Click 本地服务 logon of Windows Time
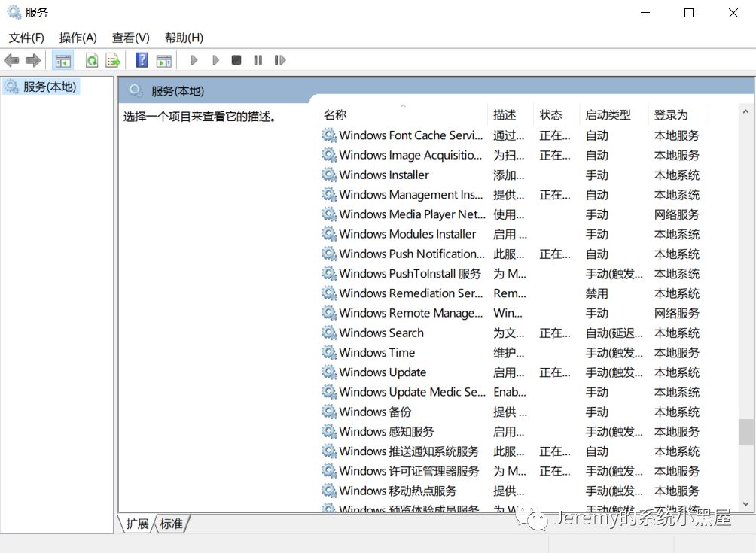Image resolution: width=756 pixels, height=553 pixels. point(676,353)
